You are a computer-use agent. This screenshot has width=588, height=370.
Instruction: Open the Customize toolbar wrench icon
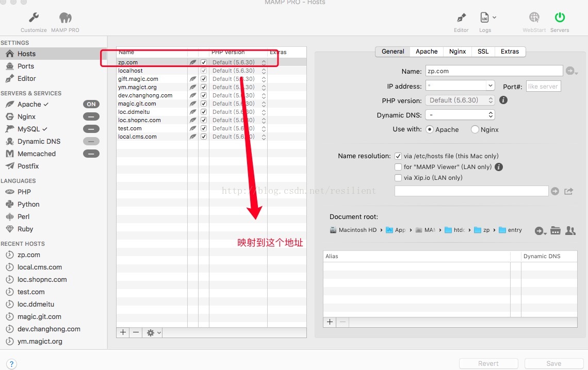click(34, 18)
